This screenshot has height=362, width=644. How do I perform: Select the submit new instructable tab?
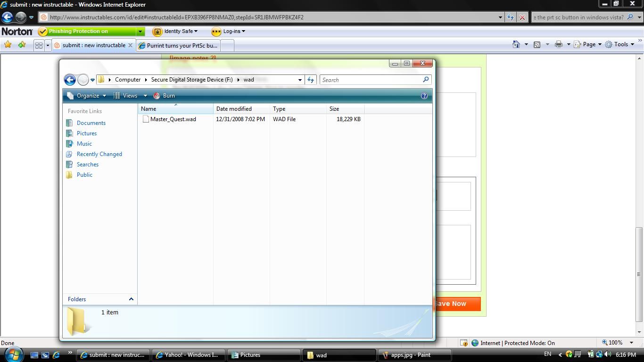(x=92, y=45)
